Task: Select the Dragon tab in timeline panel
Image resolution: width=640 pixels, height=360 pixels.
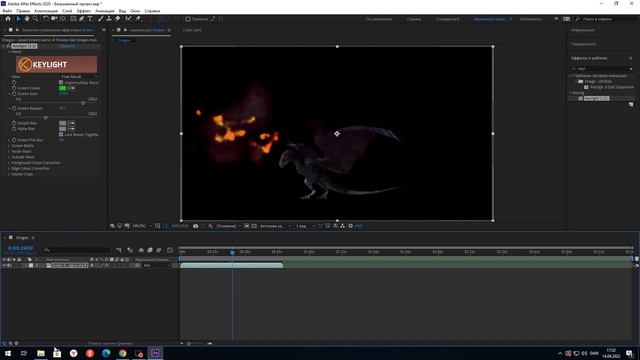Action: (x=22, y=238)
